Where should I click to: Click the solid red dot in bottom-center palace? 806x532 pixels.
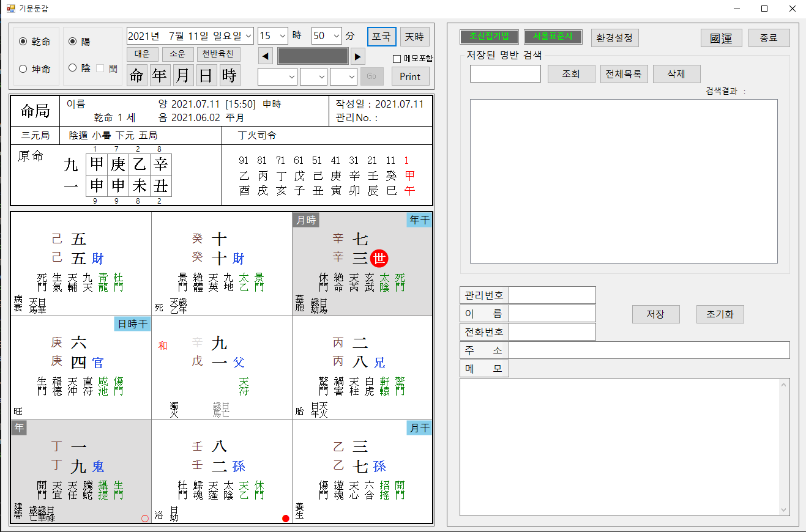point(286,519)
